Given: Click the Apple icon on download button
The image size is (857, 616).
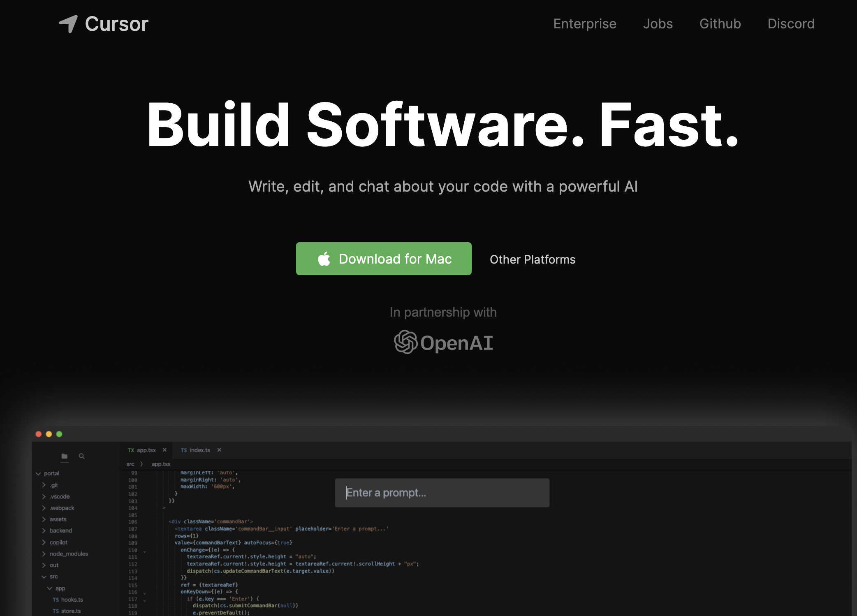Looking at the screenshot, I should (x=324, y=259).
